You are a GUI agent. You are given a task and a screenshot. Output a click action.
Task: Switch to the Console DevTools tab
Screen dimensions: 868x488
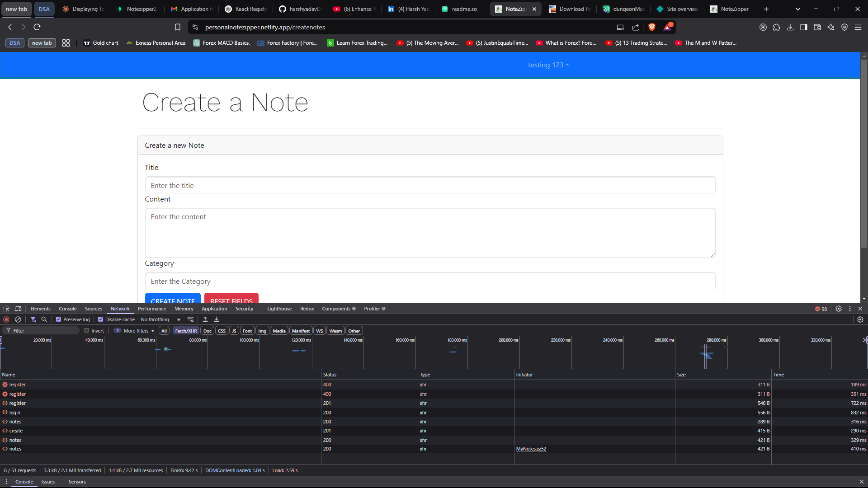[67, 309]
